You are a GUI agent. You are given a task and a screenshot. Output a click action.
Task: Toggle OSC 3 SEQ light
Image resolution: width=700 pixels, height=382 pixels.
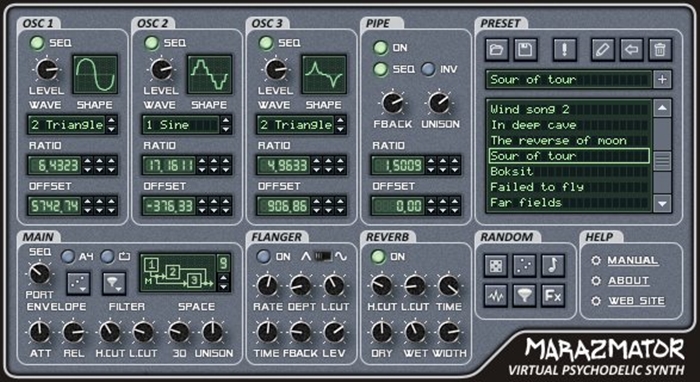[x=266, y=43]
